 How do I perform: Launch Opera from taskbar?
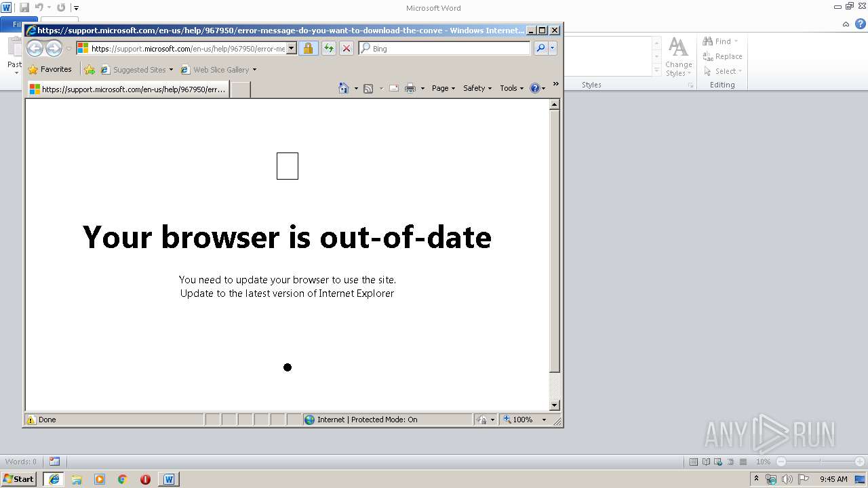tap(145, 479)
